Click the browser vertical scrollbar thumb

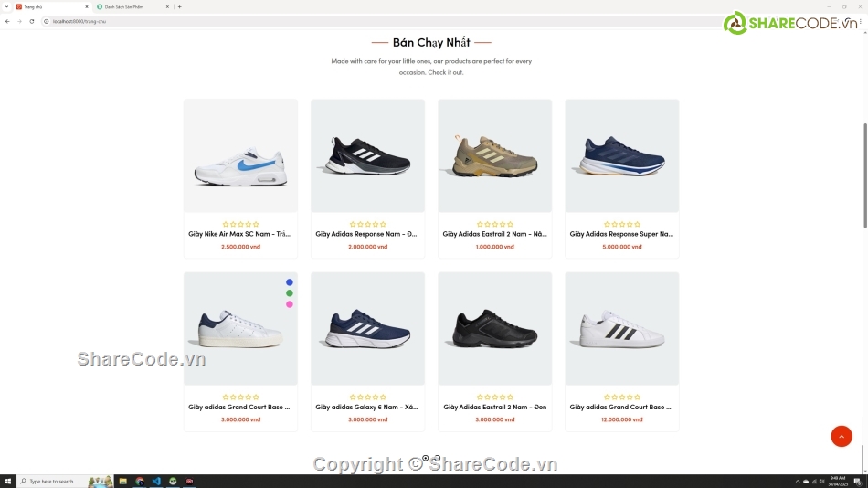point(864,175)
